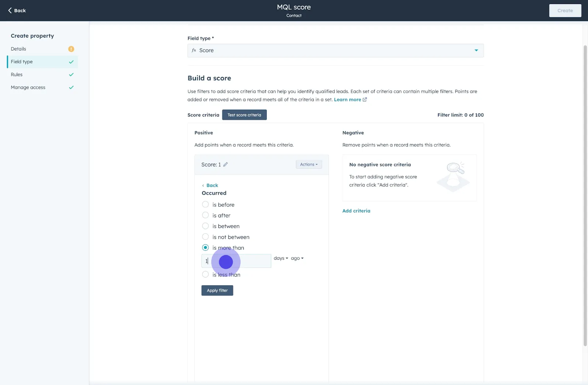Open the days unit dropdown
588x385 pixels.
click(x=281, y=258)
